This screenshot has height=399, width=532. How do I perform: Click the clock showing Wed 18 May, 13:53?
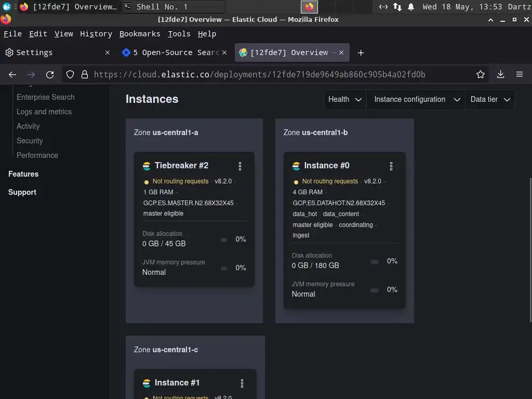(x=462, y=7)
